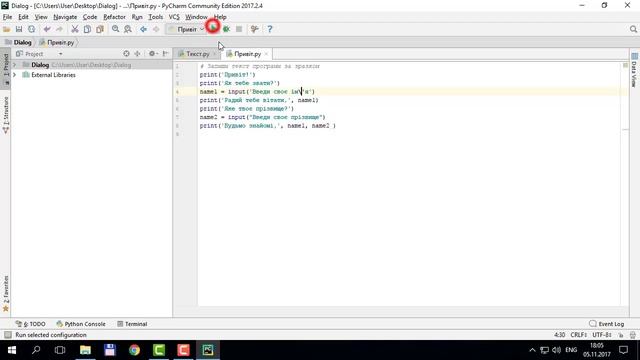The width and height of the screenshot is (640, 360).
Task: Click the Help question mark icon
Action: (x=269, y=29)
